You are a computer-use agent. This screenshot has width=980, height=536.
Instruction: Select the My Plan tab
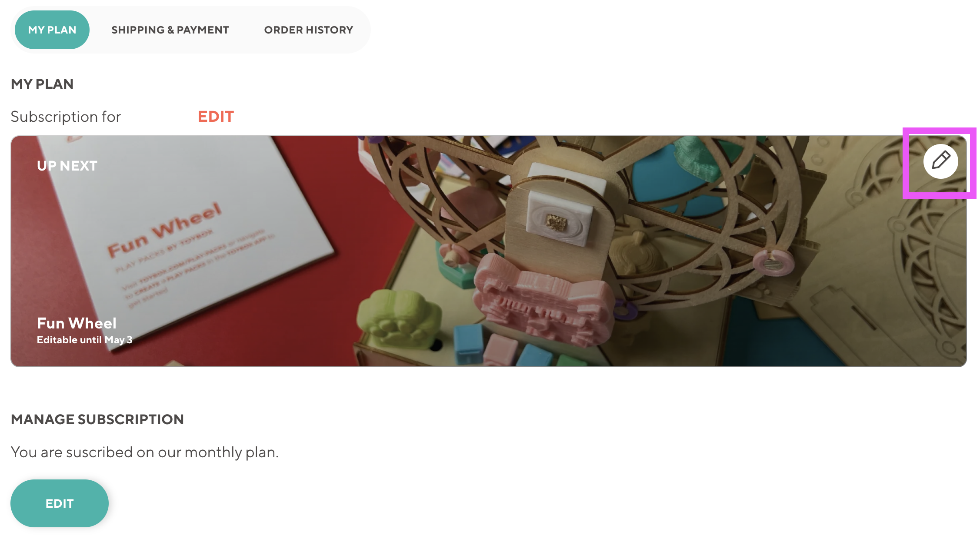(x=52, y=30)
